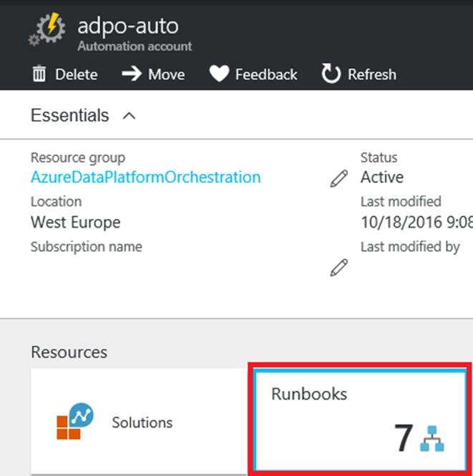Edit resource group with pencil icon
473x476 pixels.
(339, 178)
